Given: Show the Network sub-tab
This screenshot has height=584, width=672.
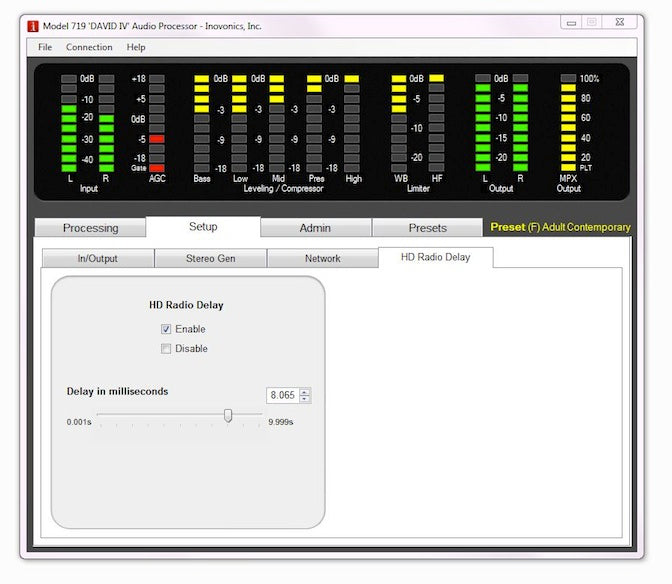Looking at the screenshot, I should tap(322, 258).
